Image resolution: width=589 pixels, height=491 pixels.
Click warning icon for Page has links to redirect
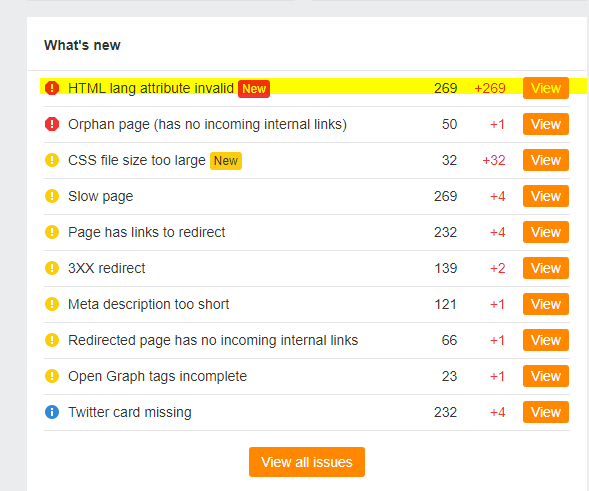(52, 232)
